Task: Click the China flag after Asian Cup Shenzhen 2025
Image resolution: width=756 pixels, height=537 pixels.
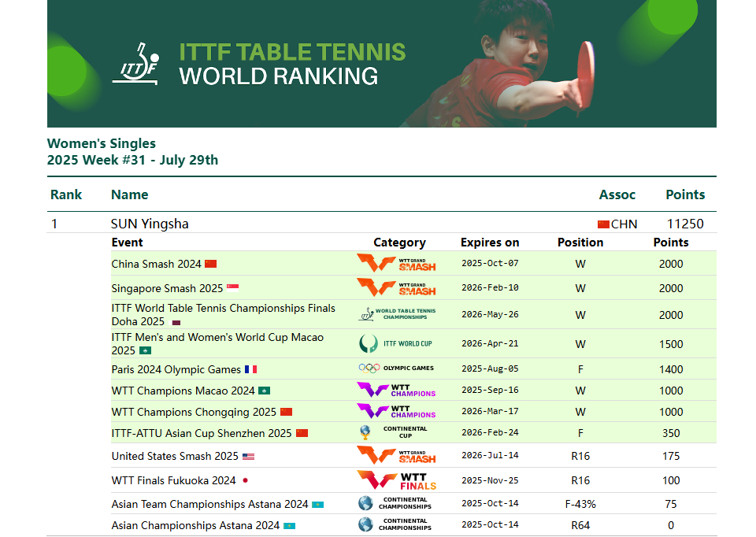Action: 302,433
